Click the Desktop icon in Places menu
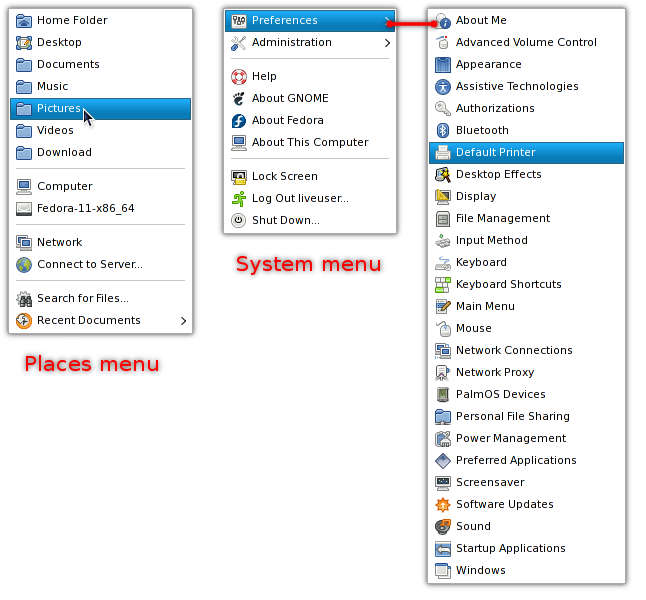The image size is (646, 600). pos(24,42)
